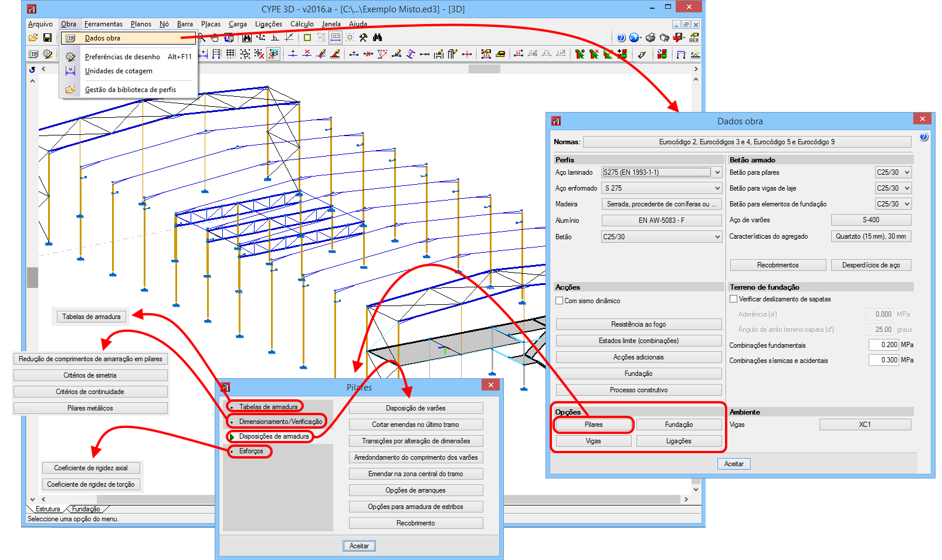Check 'Verificar deslizamento de sapatas'
The image size is (942, 560).
click(x=734, y=299)
